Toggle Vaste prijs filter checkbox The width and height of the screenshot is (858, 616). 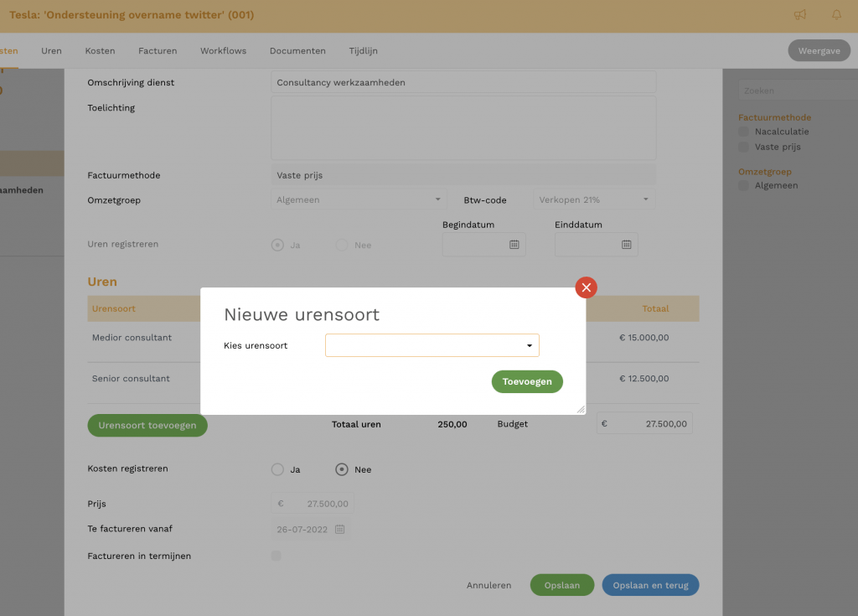point(742,147)
